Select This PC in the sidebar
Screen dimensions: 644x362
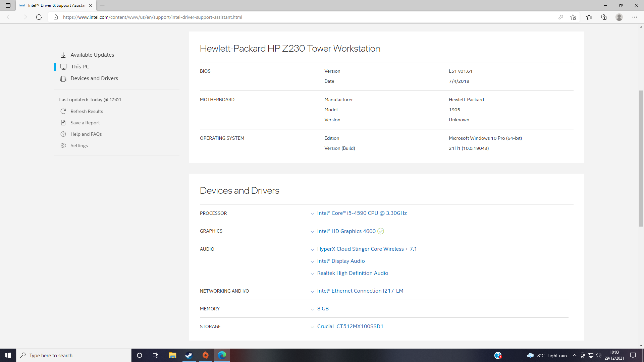(80, 67)
